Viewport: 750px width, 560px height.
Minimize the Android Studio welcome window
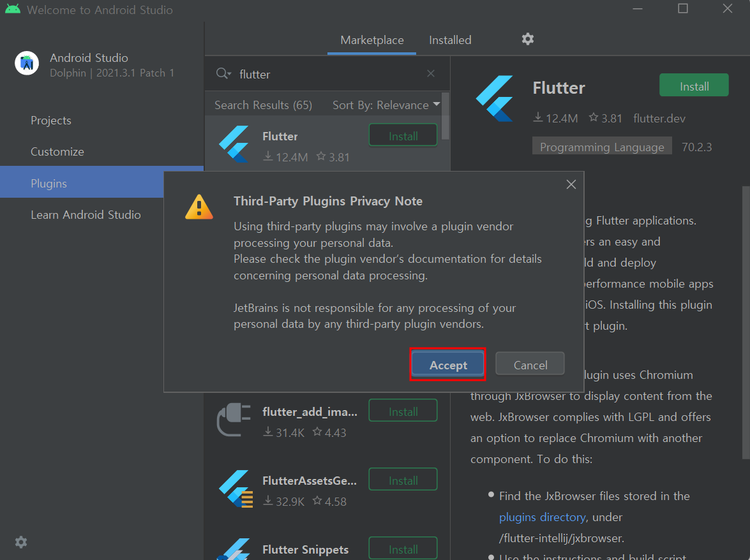(x=637, y=9)
